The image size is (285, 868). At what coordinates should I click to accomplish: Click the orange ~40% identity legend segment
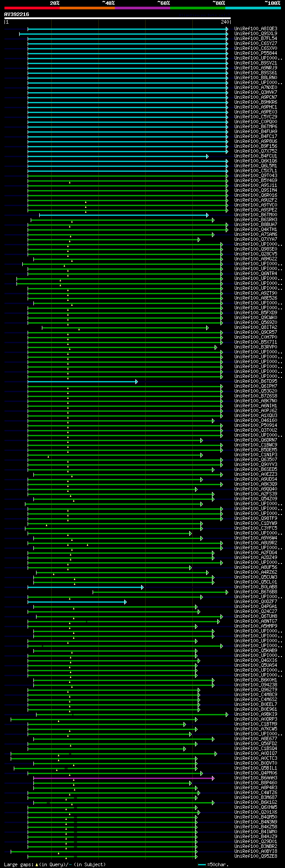click(x=87, y=8)
